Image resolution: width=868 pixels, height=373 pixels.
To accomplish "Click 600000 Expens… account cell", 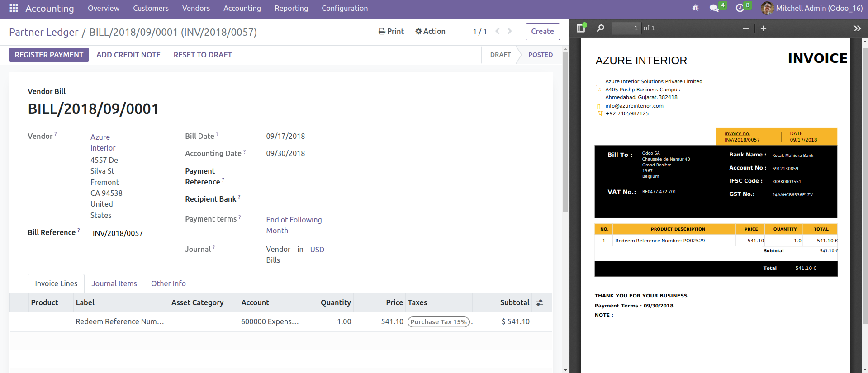I will click(270, 322).
